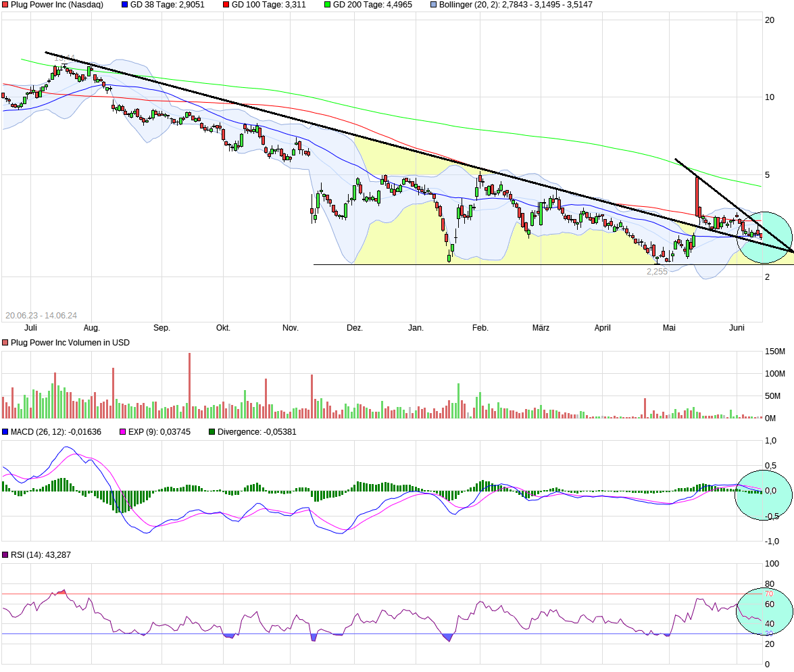Click the 'Aug.' month label on x-axis
Image resolution: width=794 pixels, height=672 pixels.
click(92, 328)
